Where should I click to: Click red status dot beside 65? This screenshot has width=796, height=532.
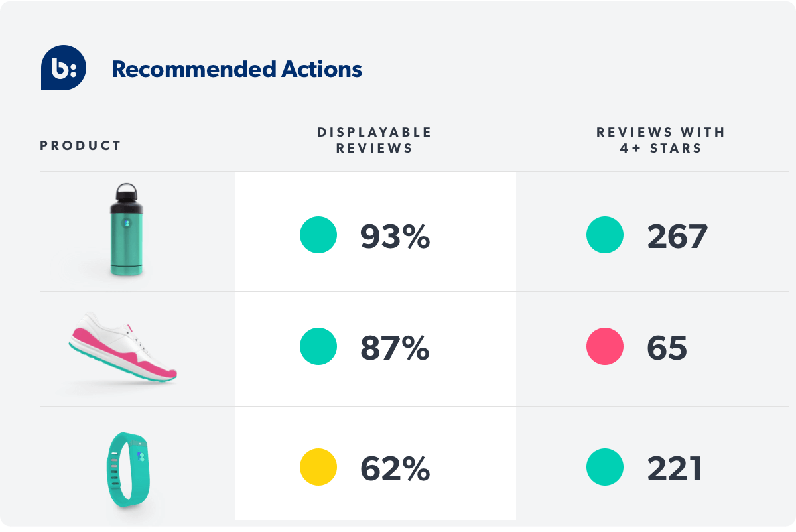[605, 346]
